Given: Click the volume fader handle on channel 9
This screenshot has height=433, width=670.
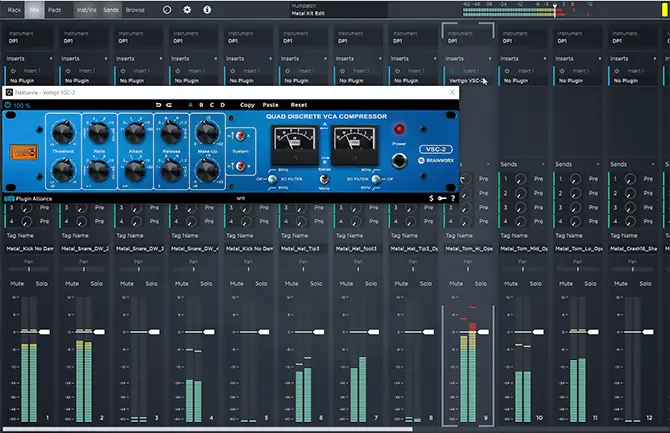Looking at the screenshot, I should 483,332.
